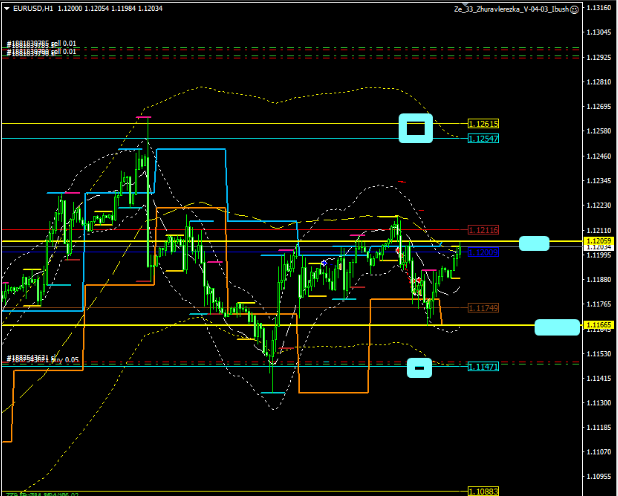
Task: Click cyan box with black square
Action: tap(416, 127)
